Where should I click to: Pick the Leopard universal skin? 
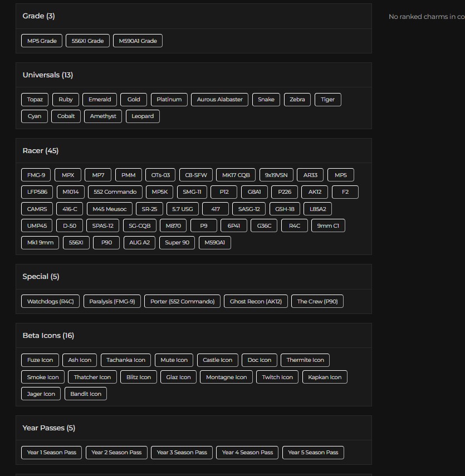tap(143, 116)
